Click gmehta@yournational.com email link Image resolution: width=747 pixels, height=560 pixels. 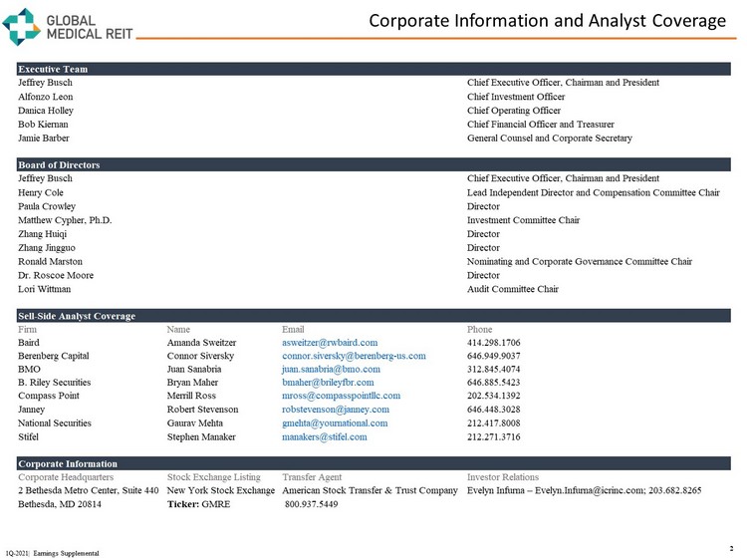[x=335, y=423]
